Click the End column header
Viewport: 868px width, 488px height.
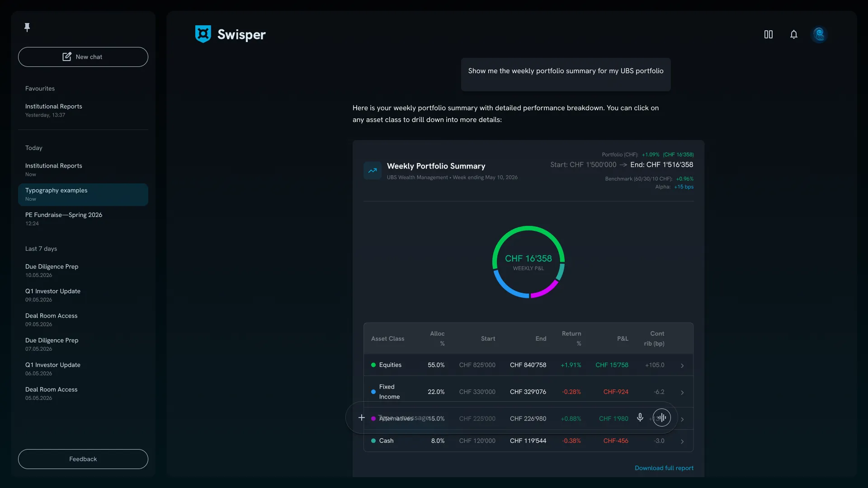[541, 339]
